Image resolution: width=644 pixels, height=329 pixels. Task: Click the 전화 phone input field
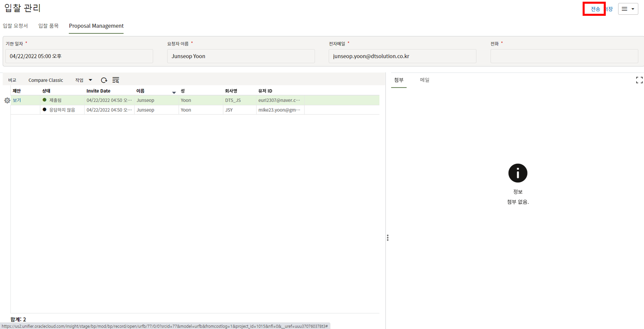(x=564, y=56)
